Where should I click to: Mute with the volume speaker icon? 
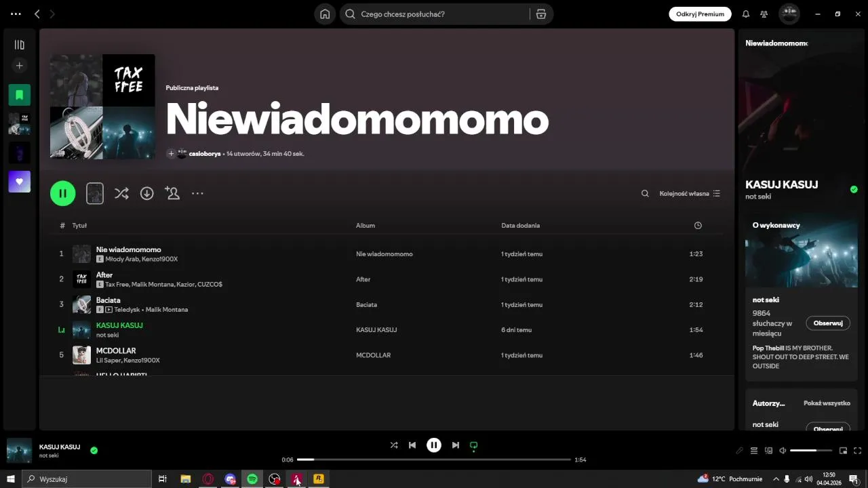point(783,451)
